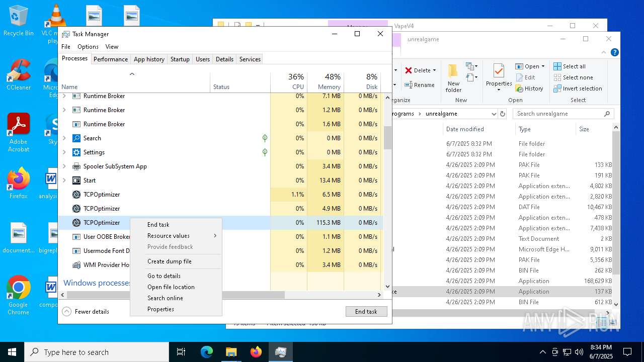
Task: Click Select all in Explorer ribbon
Action: tap(570, 66)
